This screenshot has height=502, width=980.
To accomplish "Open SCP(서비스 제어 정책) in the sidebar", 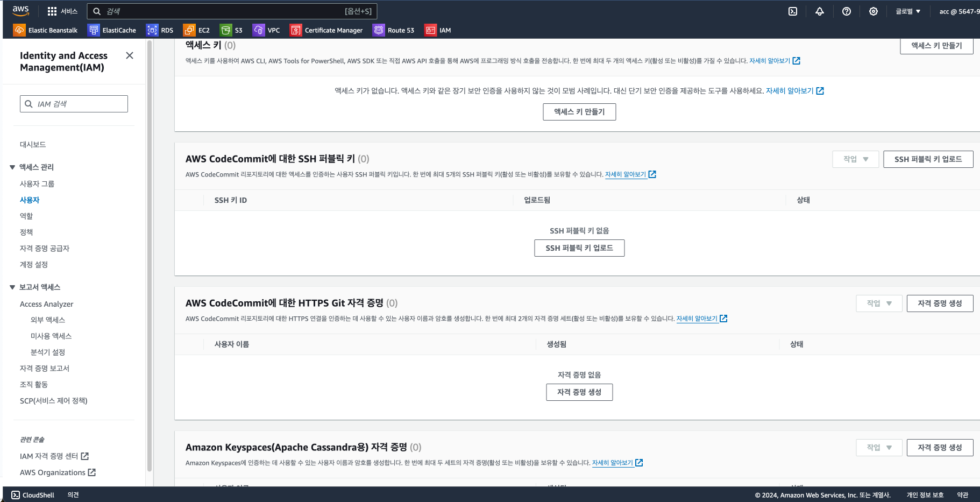I will point(54,401).
